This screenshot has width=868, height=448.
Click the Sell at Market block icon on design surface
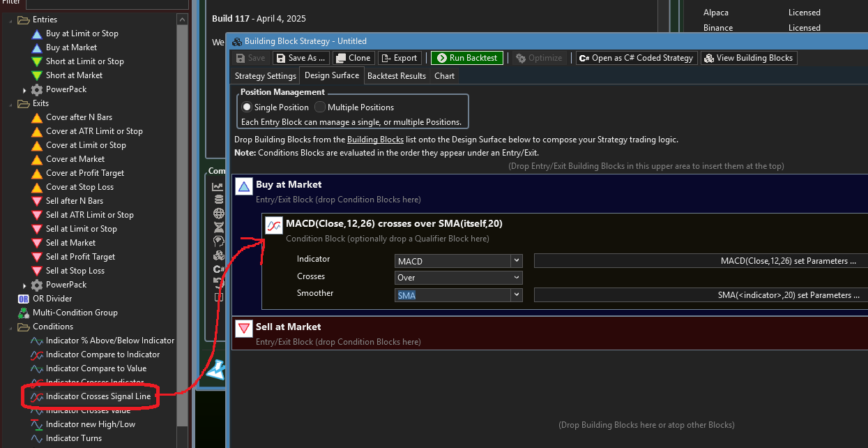coord(243,328)
